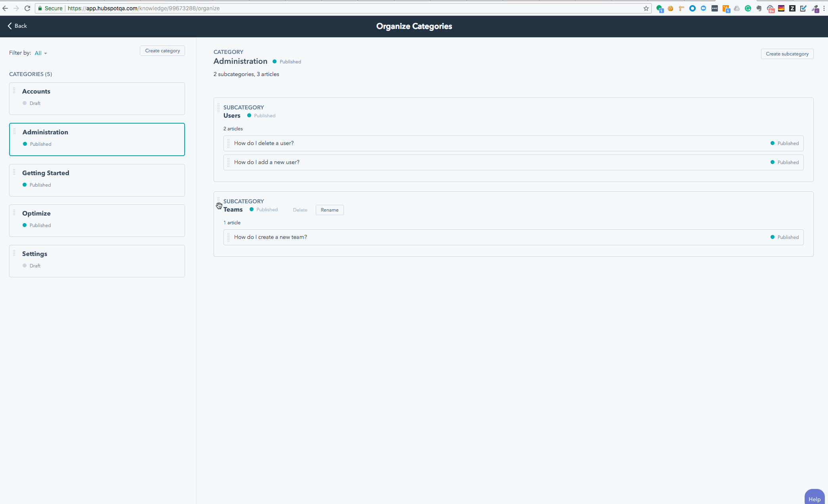Click the Google Drive extension icon
828x504 pixels.
click(737, 8)
